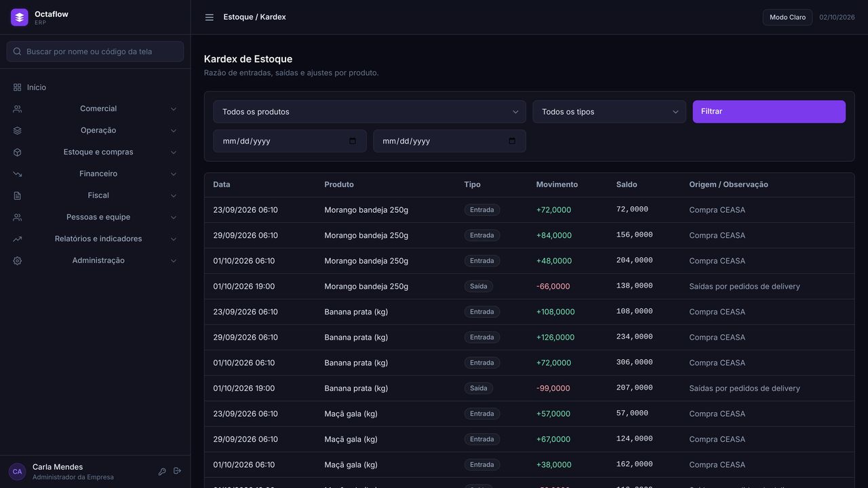
Task: Focus the Buscar por nome search field
Action: (x=95, y=52)
